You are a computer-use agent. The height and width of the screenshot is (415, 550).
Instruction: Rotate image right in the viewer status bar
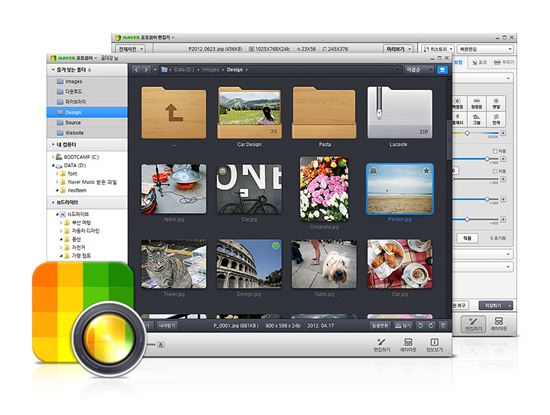click(x=431, y=326)
